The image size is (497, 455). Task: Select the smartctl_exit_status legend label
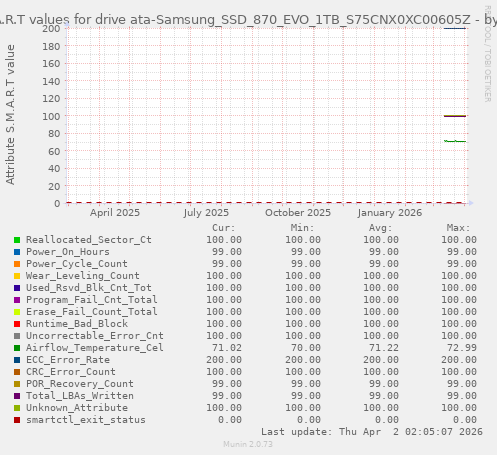[x=86, y=420]
